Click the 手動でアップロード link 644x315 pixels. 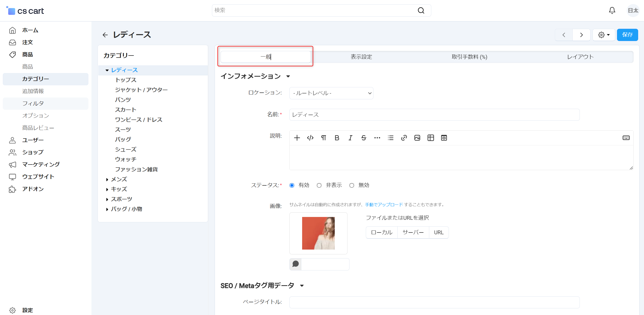(x=384, y=204)
